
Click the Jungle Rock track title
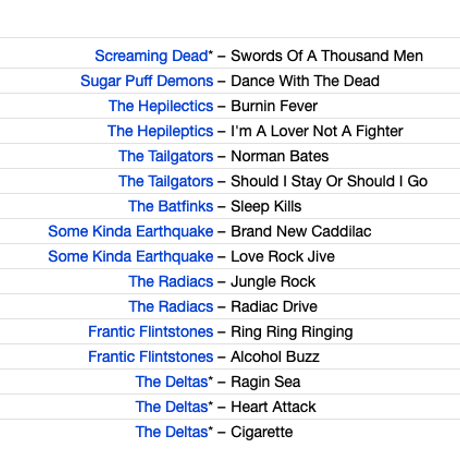pyautogui.click(x=273, y=282)
